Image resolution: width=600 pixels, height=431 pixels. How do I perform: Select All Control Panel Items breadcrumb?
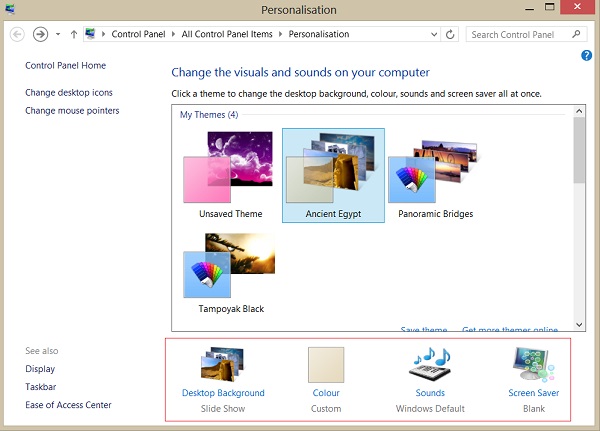pos(227,34)
